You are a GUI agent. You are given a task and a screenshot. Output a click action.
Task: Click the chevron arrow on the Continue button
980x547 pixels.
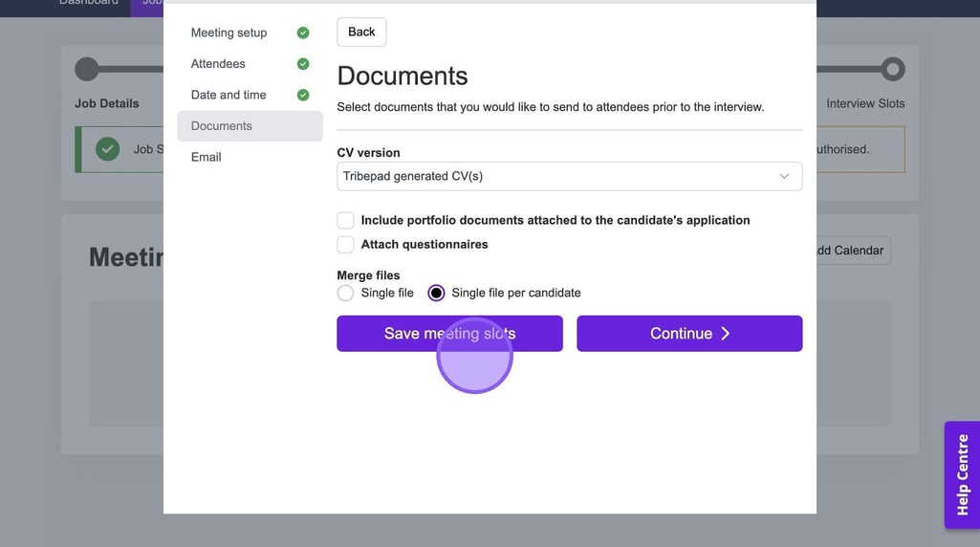pyautogui.click(x=726, y=334)
